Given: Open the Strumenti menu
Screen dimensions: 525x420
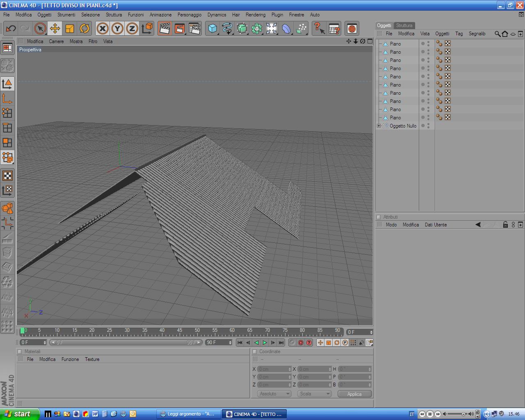Looking at the screenshot, I should click(x=66, y=15).
